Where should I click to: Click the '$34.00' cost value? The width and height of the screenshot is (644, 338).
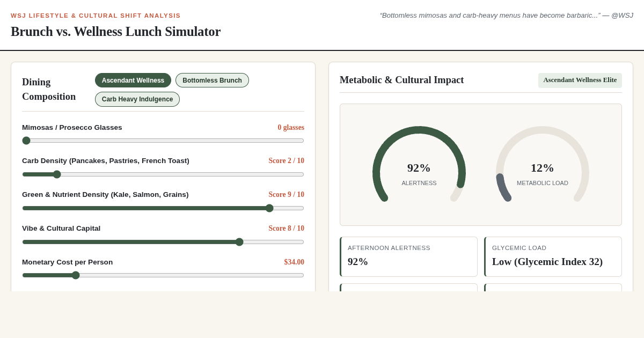[294, 262]
